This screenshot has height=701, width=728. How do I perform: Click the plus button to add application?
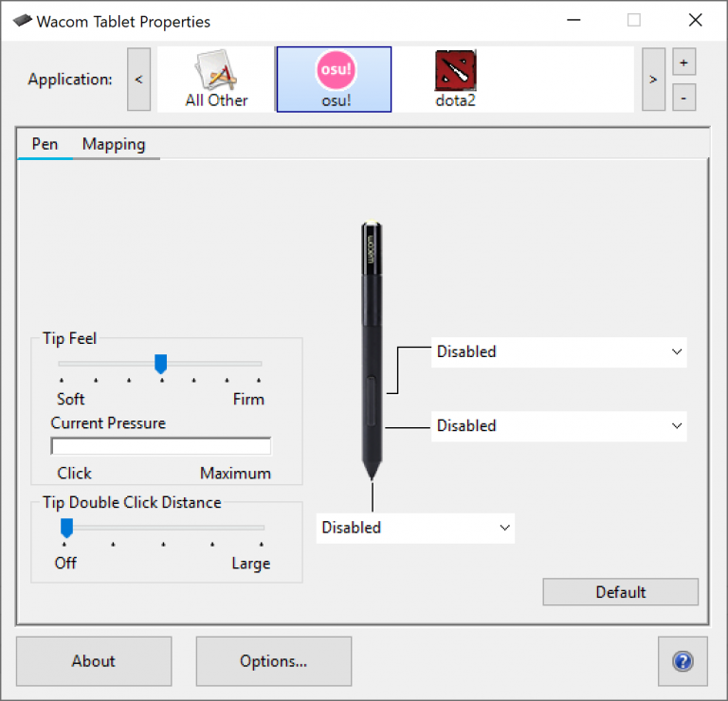tap(684, 63)
